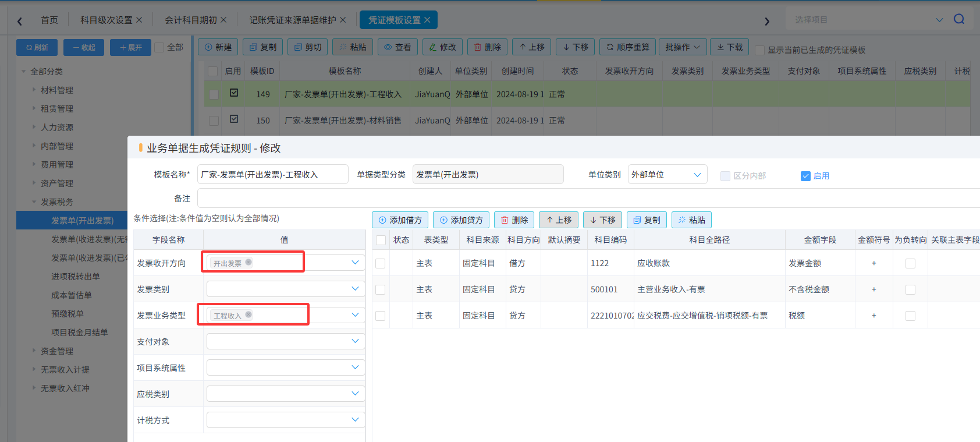Close the 会计科目期初 tab

(224, 20)
